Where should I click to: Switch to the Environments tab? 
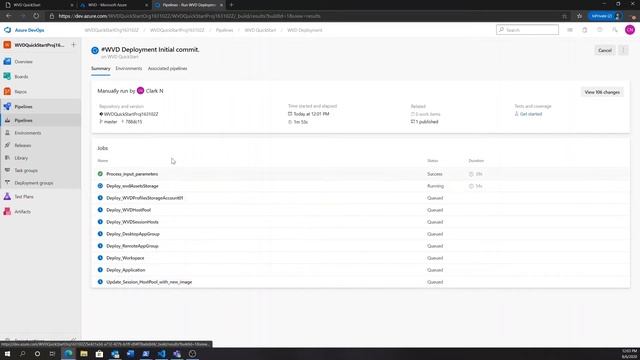pos(129,69)
